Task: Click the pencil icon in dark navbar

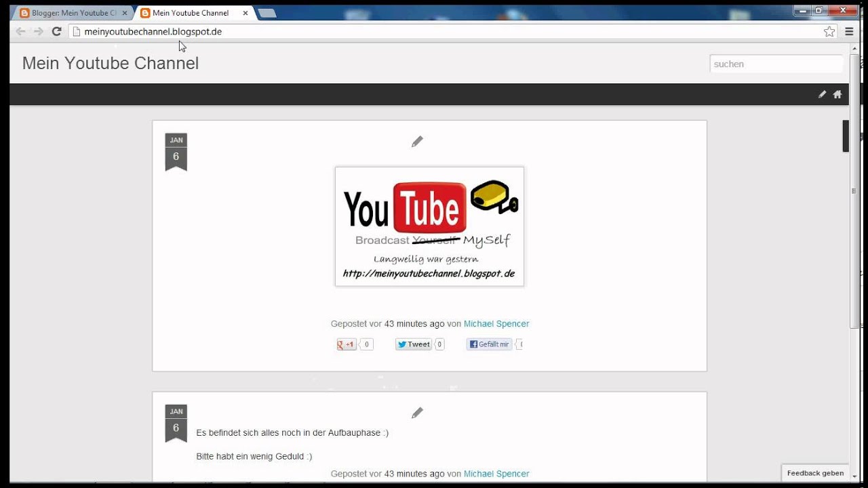Action: tap(822, 94)
